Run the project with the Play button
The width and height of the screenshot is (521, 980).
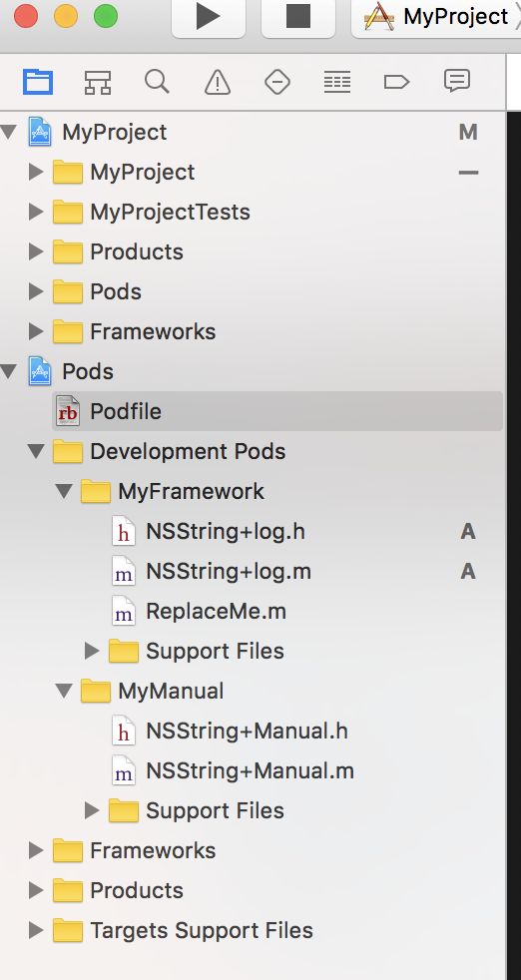[209, 17]
